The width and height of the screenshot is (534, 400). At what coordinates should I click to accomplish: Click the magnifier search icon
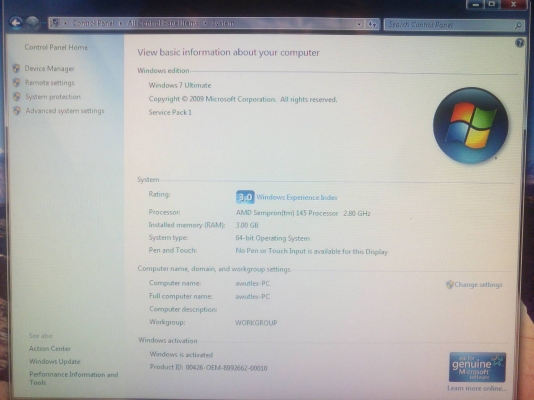coord(518,25)
